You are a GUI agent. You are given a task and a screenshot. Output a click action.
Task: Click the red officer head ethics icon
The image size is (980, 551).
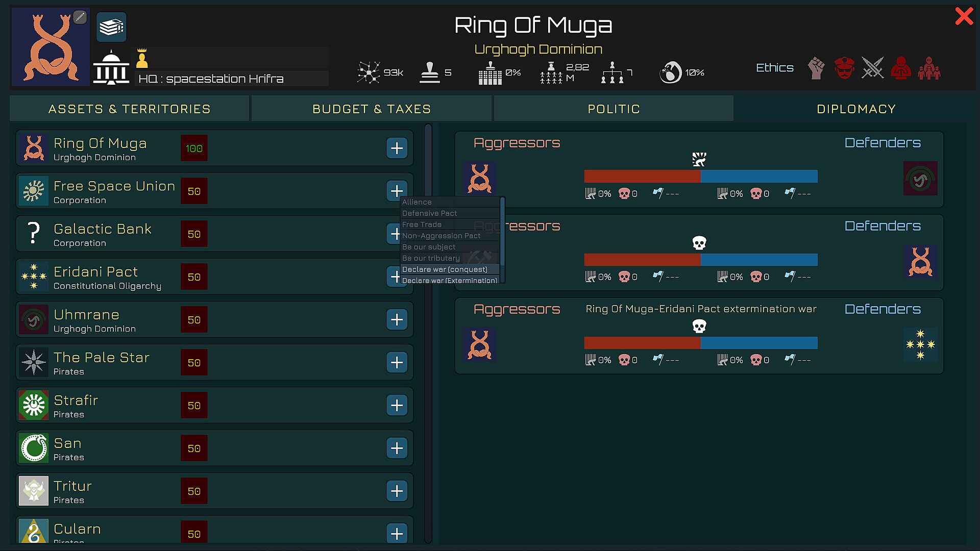pos(844,68)
